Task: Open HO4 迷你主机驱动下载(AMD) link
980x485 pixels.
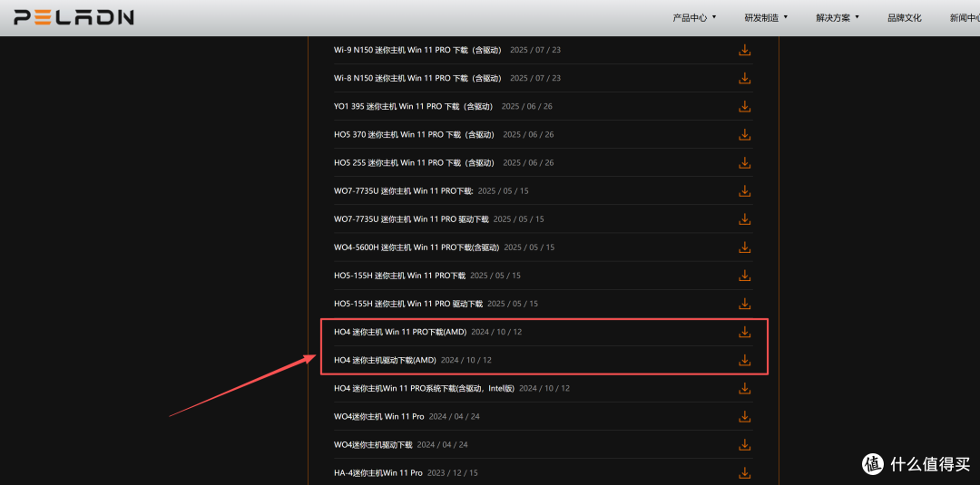Action: point(385,360)
